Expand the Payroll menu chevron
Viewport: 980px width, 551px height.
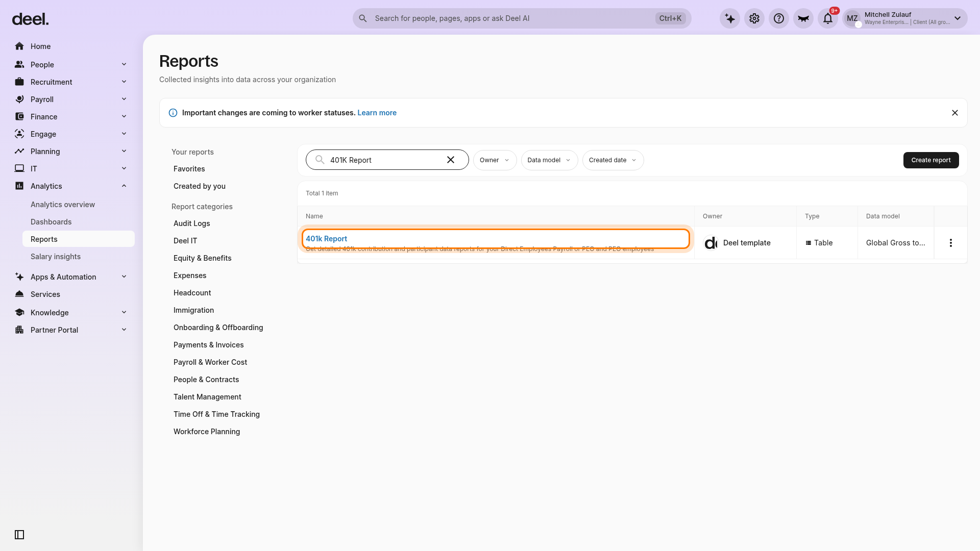124,99
